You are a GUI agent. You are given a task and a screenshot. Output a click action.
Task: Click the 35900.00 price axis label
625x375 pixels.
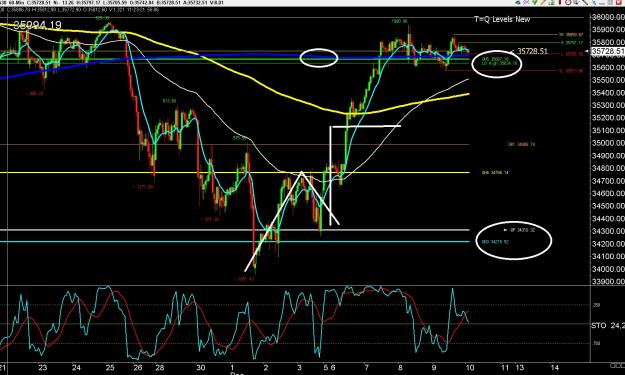pos(609,30)
